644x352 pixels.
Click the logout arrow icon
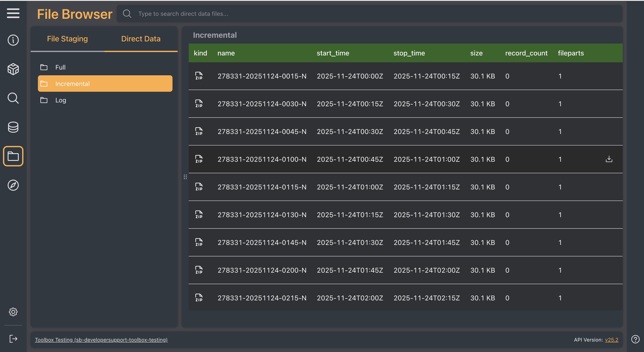coord(13,339)
